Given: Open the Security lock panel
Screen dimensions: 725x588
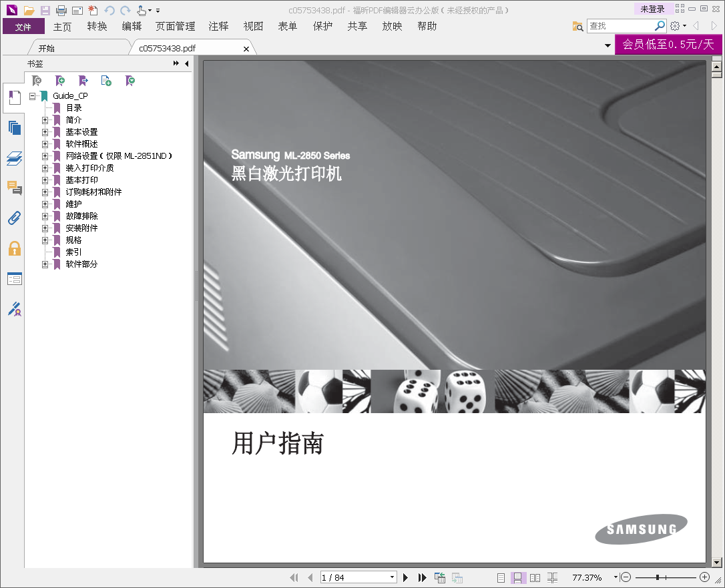Looking at the screenshot, I should [14, 248].
